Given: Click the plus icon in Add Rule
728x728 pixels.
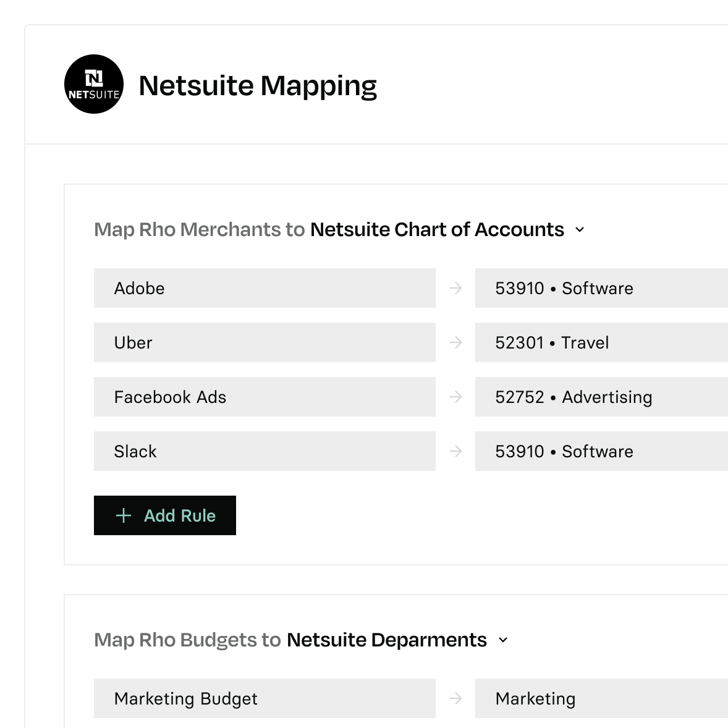Looking at the screenshot, I should pyautogui.click(x=124, y=515).
